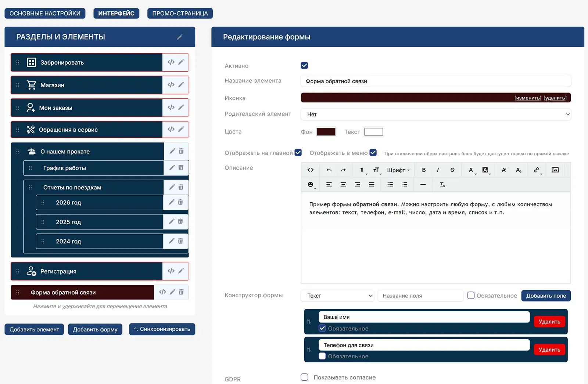This screenshot has width=588, height=384.
Task: Delete the 2024 год entry
Action: (180, 241)
